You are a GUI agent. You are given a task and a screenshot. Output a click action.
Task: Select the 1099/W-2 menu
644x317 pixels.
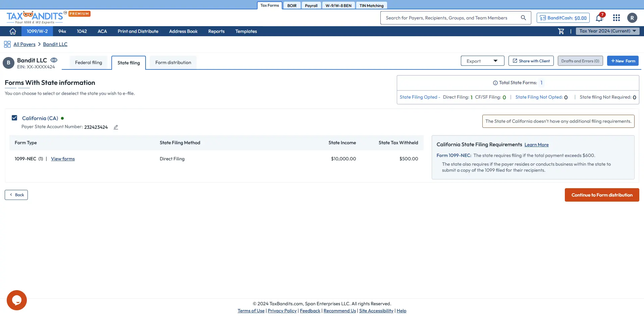click(37, 31)
